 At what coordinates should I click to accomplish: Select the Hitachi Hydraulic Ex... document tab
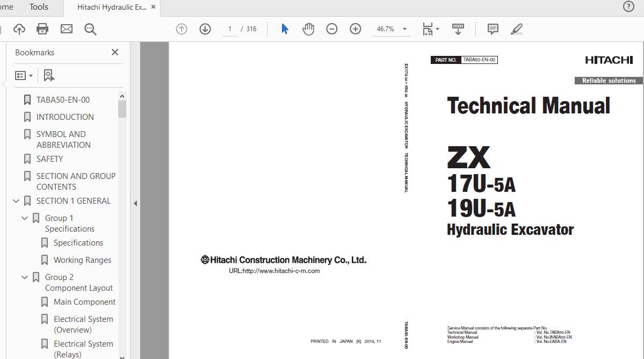(x=111, y=7)
